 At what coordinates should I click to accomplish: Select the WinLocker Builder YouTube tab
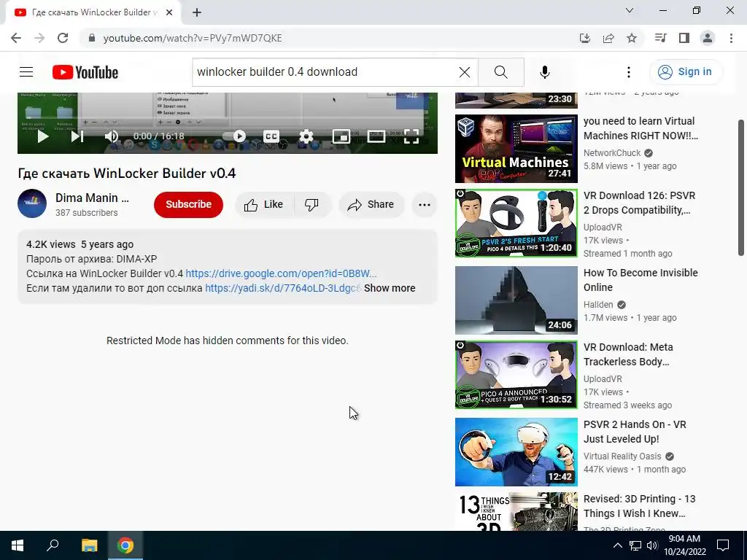click(93, 12)
